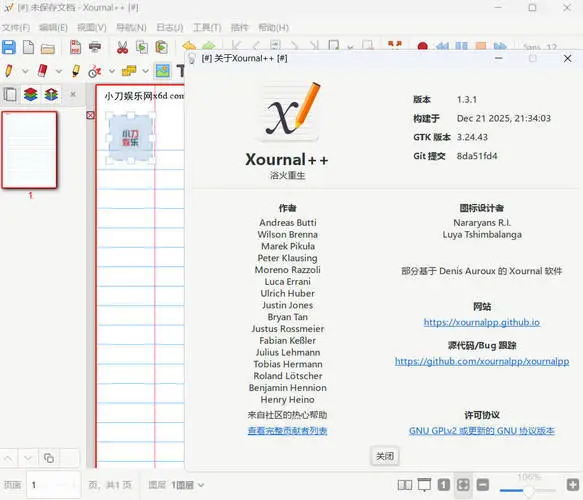The height and width of the screenshot is (500, 583).
Task: Toggle presentation mode icon in status bar
Action: [x=424, y=485]
